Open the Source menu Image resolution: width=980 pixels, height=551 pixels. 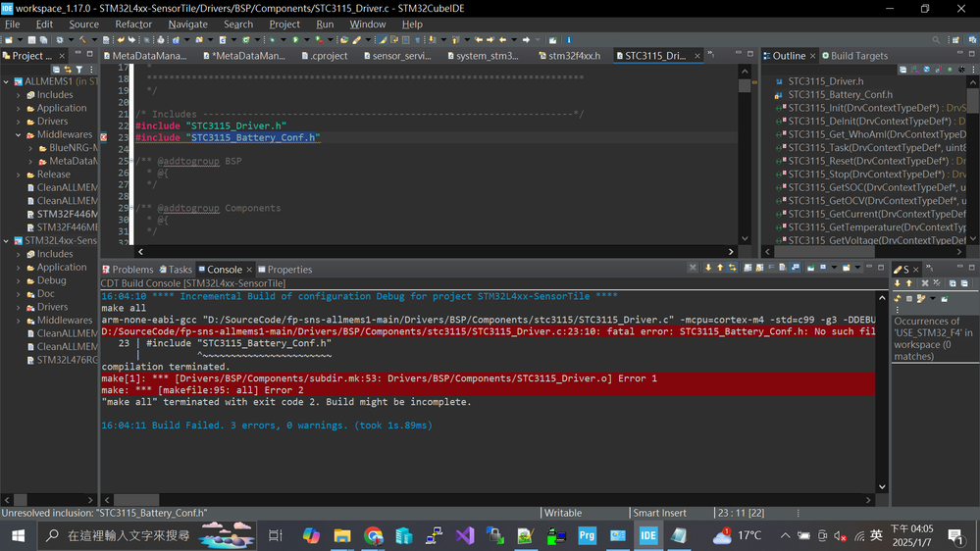coord(83,25)
